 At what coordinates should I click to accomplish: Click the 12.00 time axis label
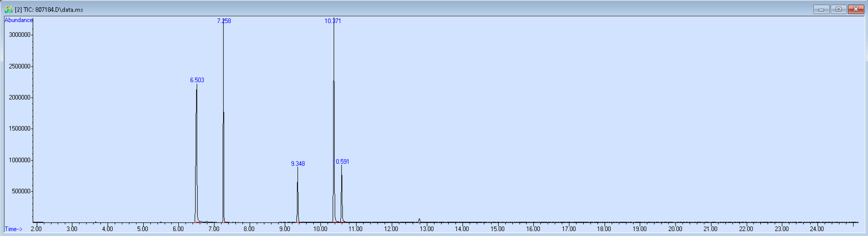[391, 229]
